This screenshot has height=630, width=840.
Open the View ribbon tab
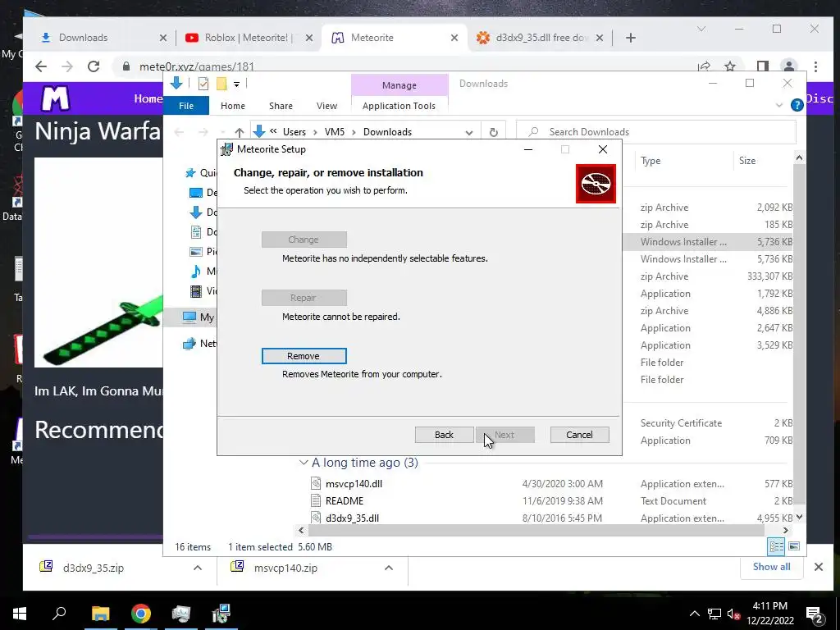pos(326,106)
